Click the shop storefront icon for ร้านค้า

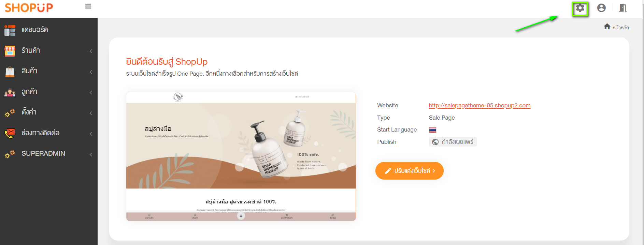point(10,51)
